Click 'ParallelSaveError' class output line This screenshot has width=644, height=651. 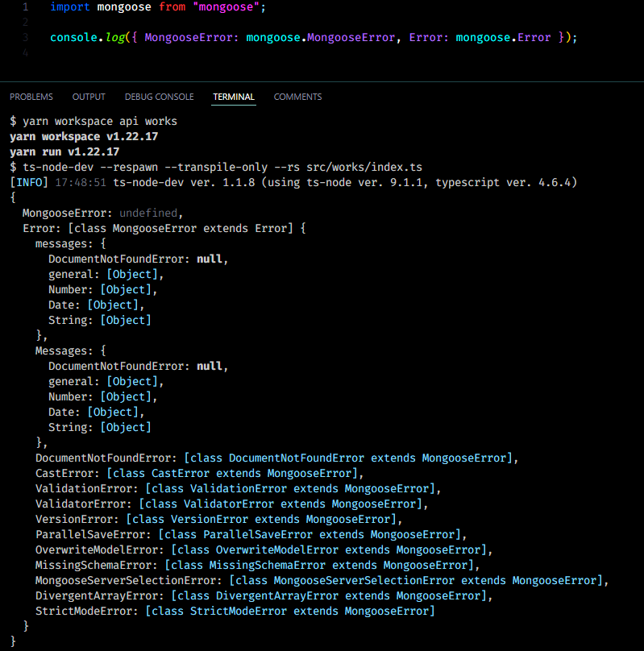(251, 535)
